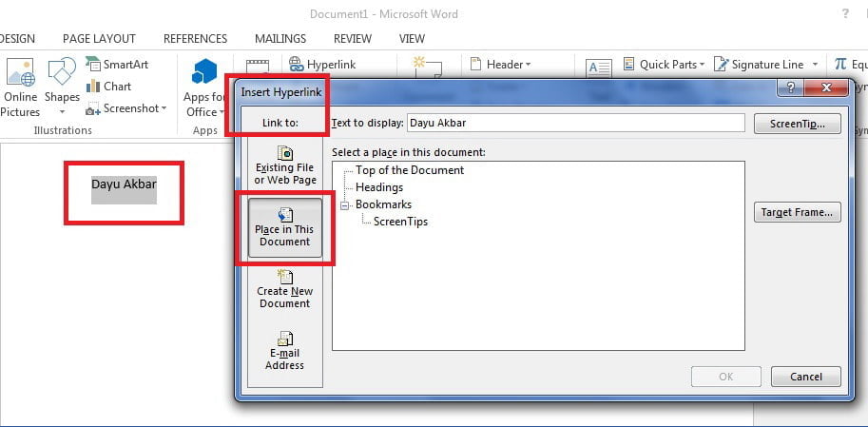Open the dialog Help question mark
868x427 pixels.
click(x=791, y=87)
